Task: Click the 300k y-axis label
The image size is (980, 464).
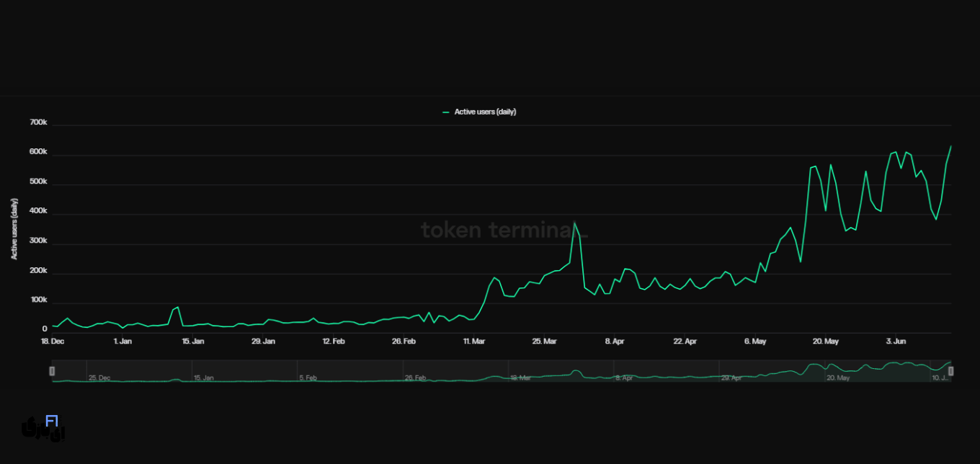Action: tap(39, 241)
